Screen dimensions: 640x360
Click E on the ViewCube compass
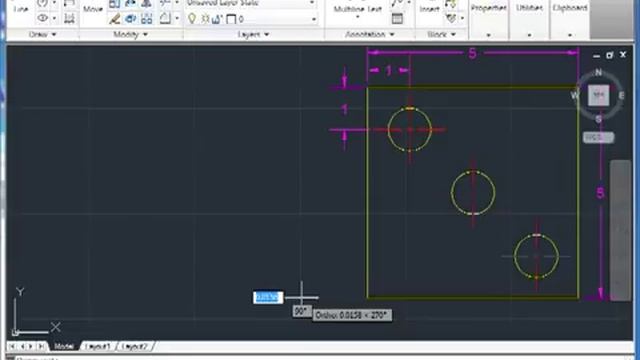click(622, 96)
